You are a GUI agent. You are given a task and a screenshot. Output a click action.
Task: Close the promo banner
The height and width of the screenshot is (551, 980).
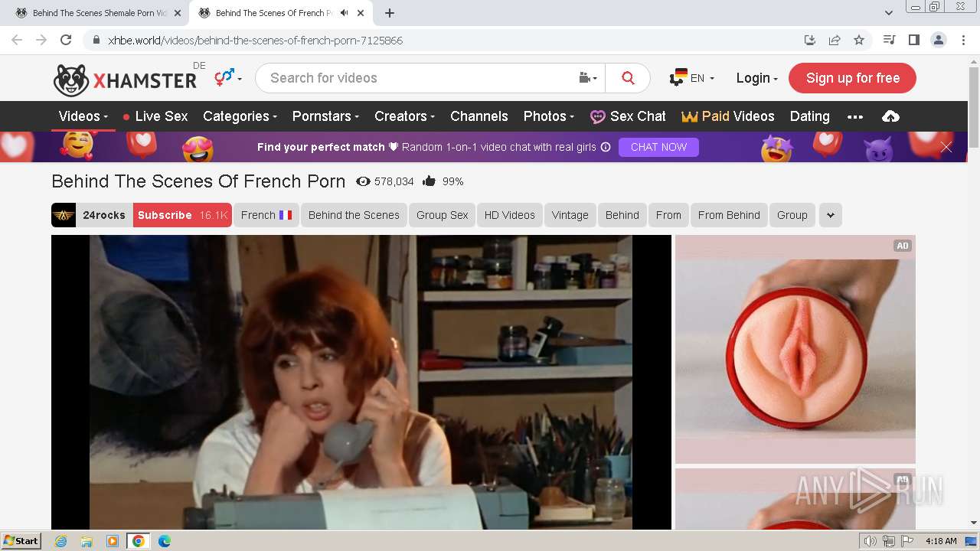pos(946,148)
